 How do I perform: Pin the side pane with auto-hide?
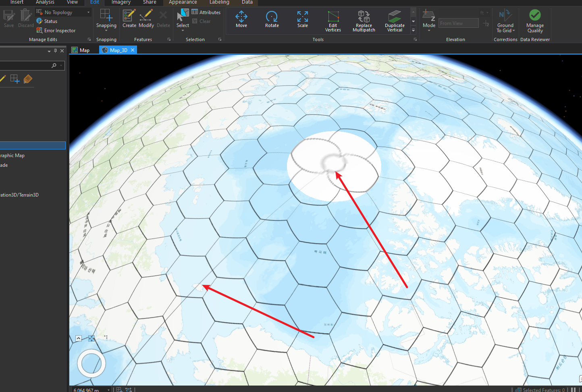coord(56,51)
